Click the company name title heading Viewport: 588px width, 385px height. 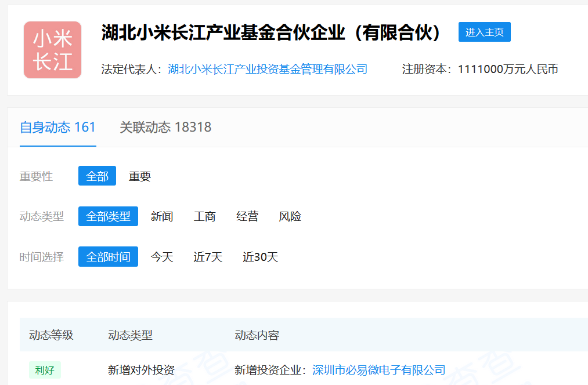(x=272, y=32)
